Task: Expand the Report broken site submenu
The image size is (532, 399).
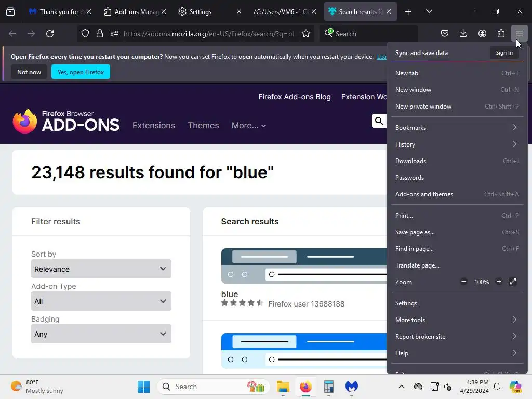Action: [x=457, y=336]
